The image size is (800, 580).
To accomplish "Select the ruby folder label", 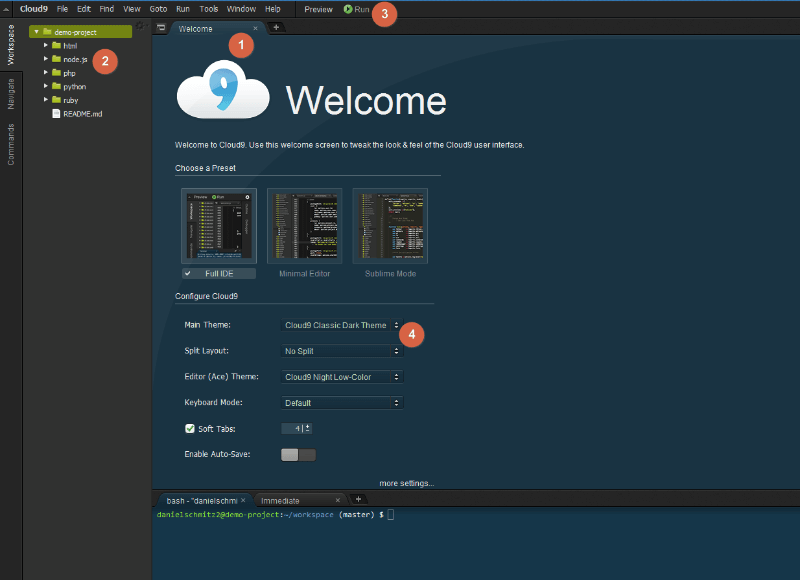I will tap(70, 100).
